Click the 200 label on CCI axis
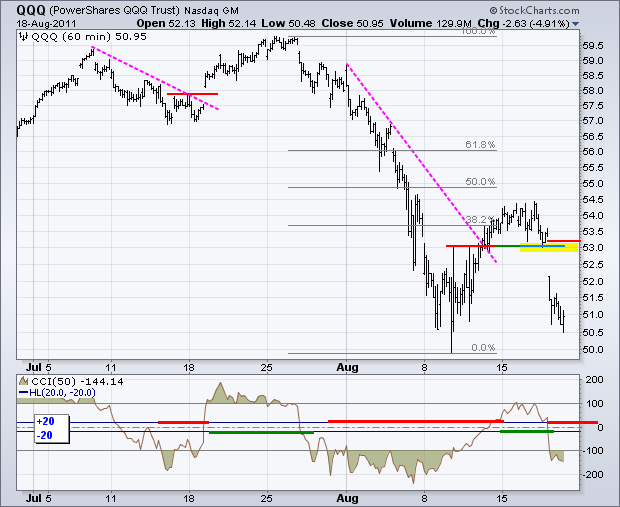620x507 pixels. pyautogui.click(x=595, y=380)
